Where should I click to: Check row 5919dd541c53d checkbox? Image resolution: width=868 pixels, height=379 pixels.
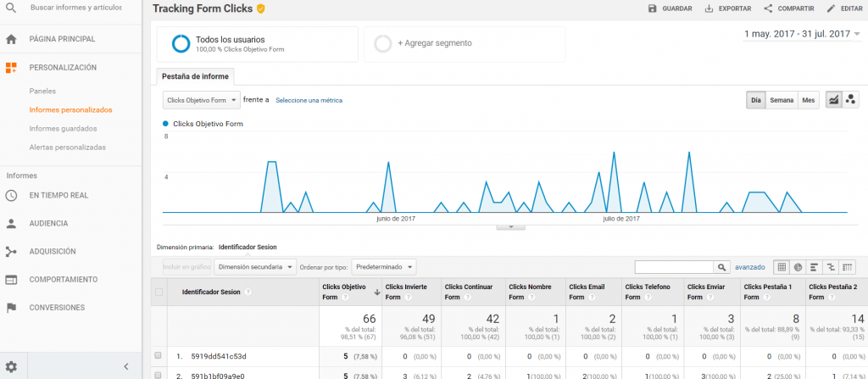(159, 355)
